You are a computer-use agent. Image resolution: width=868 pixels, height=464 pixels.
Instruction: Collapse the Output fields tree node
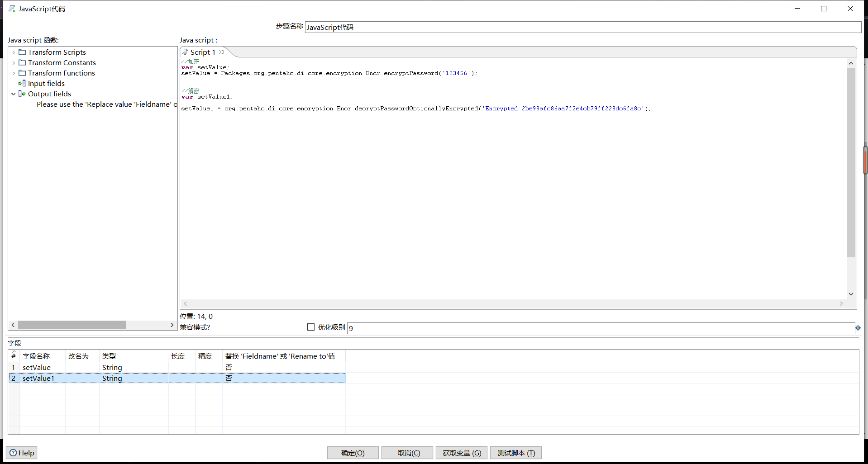coord(13,94)
